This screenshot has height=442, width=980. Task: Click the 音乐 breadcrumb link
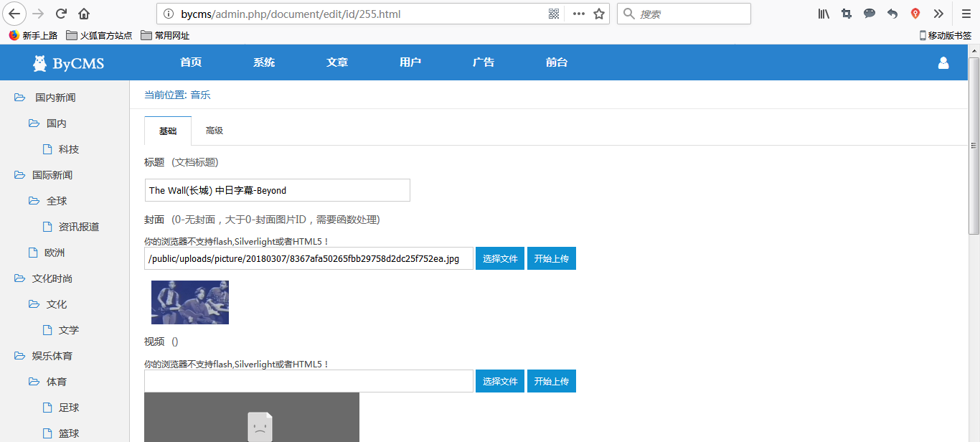pos(200,95)
